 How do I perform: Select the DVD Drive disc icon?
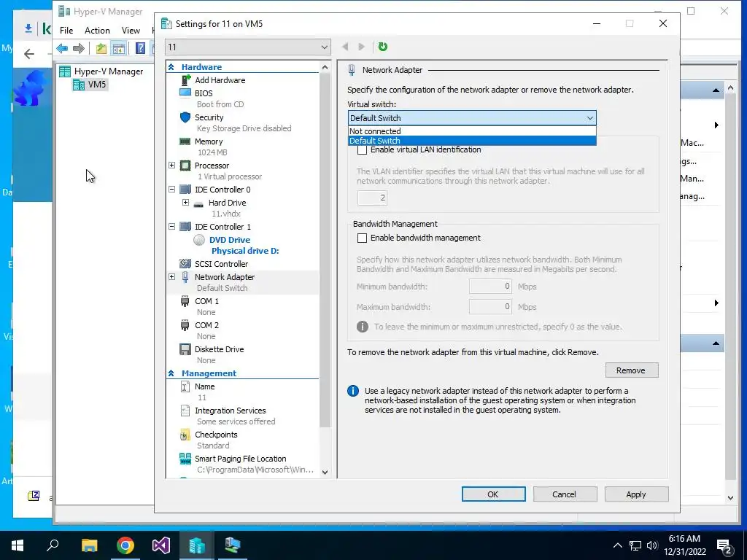pyautogui.click(x=199, y=240)
